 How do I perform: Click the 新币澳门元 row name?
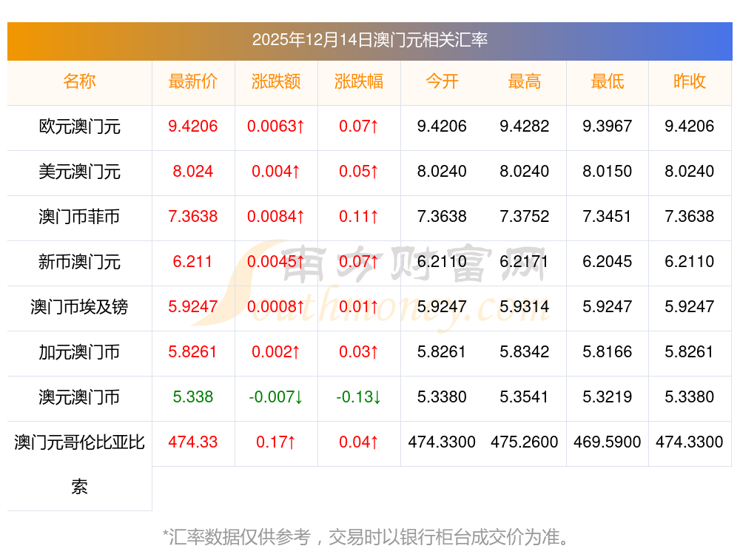(x=79, y=262)
